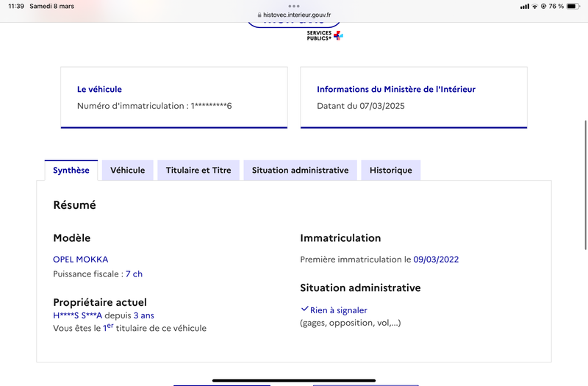
Task: Tap the checkmark beside Rien à signaler
Action: pos(304,309)
